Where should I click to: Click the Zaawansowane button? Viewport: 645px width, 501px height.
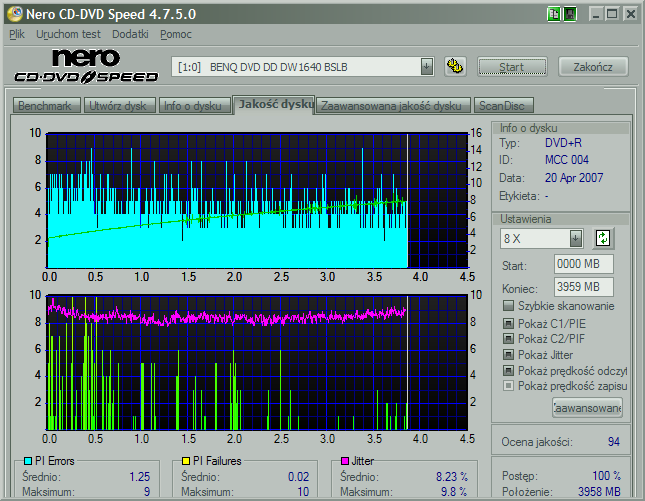click(587, 408)
